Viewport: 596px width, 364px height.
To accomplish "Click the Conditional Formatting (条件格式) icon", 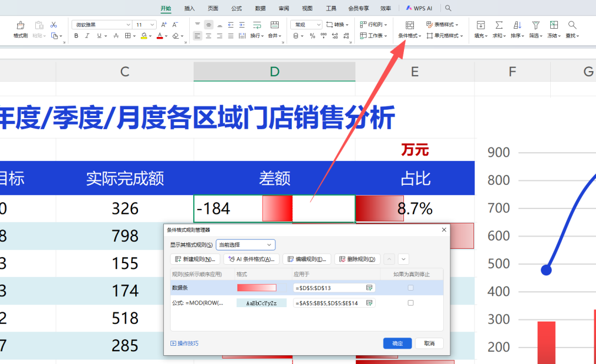I will (x=409, y=25).
